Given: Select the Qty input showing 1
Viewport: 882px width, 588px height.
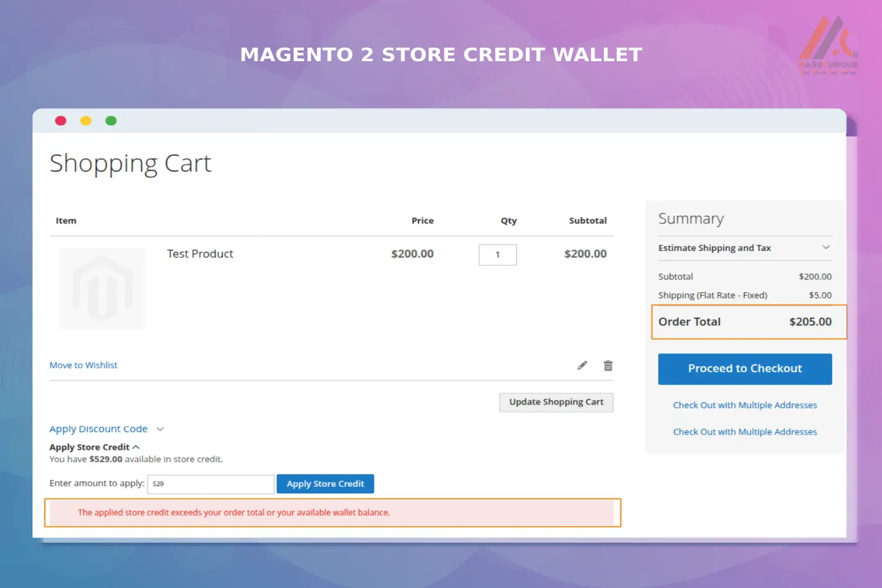Looking at the screenshot, I should click(497, 255).
